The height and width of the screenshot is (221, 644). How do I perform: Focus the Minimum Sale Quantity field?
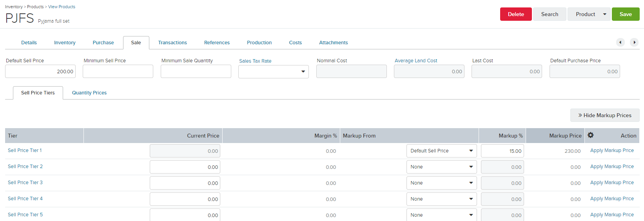tap(196, 71)
